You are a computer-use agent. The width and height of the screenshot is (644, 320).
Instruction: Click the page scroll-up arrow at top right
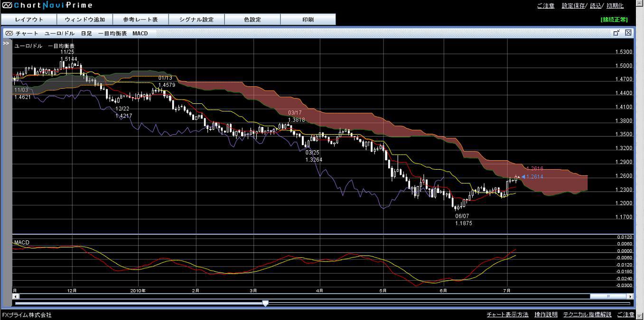(639, 4)
